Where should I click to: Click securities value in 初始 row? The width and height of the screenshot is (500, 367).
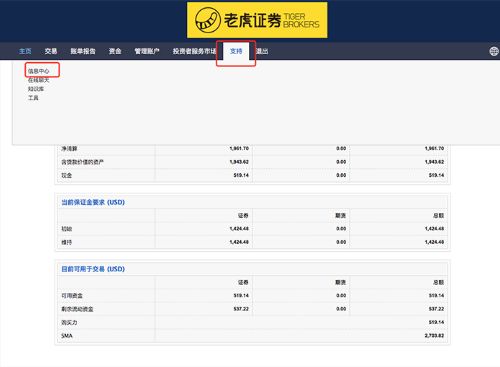coord(239,229)
